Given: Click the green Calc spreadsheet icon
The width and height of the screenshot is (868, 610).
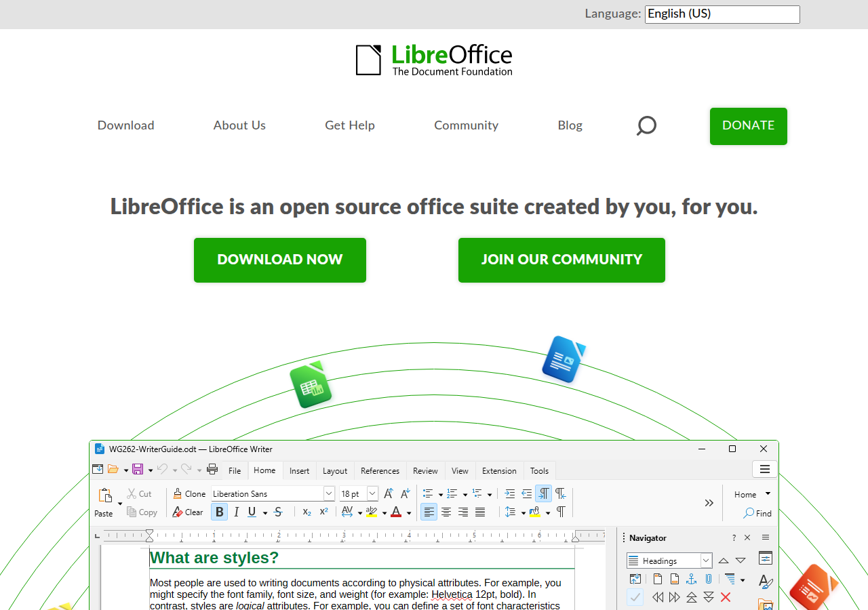Looking at the screenshot, I should point(311,384).
